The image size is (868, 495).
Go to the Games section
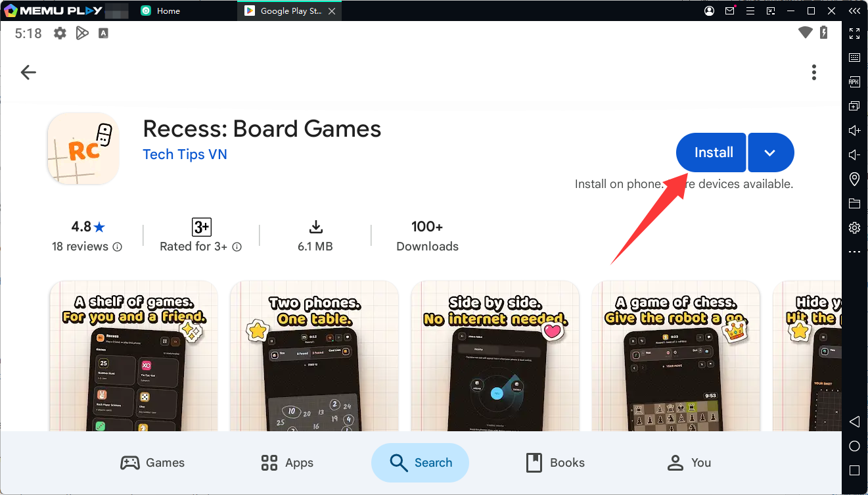click(x=152, y=463)
